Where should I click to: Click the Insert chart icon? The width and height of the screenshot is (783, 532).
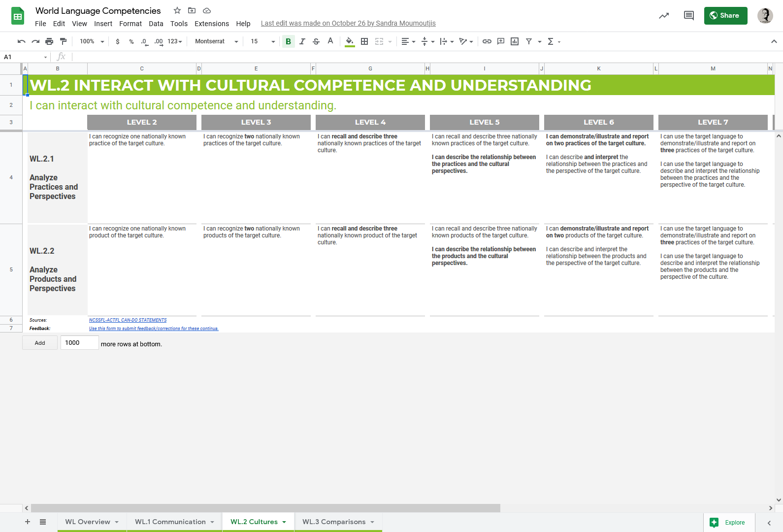[x=515, y=41]
